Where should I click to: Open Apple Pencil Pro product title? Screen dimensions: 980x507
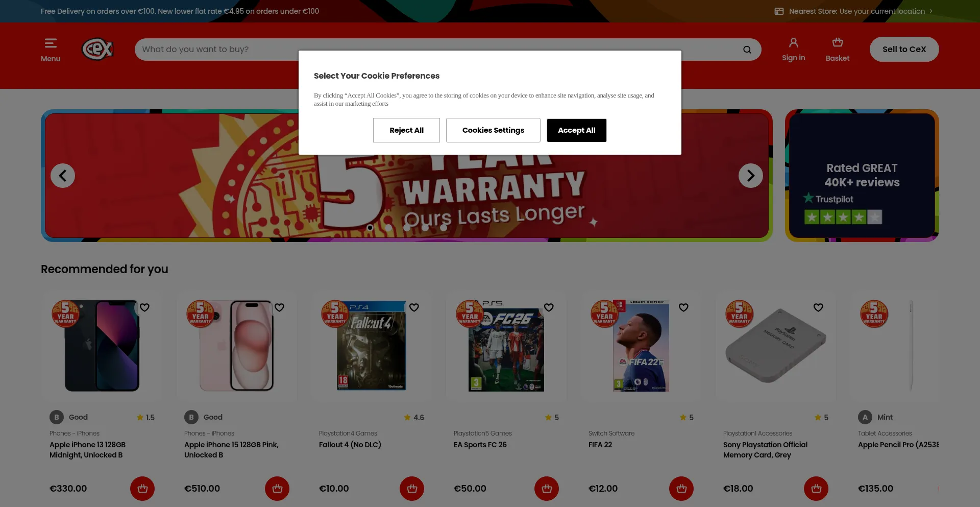[898, 445]
